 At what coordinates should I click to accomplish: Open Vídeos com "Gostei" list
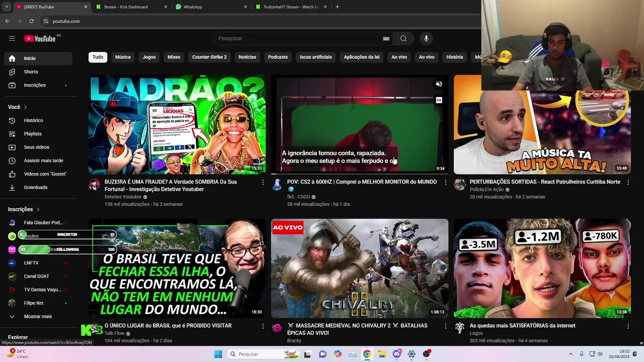tap(38, 174)
